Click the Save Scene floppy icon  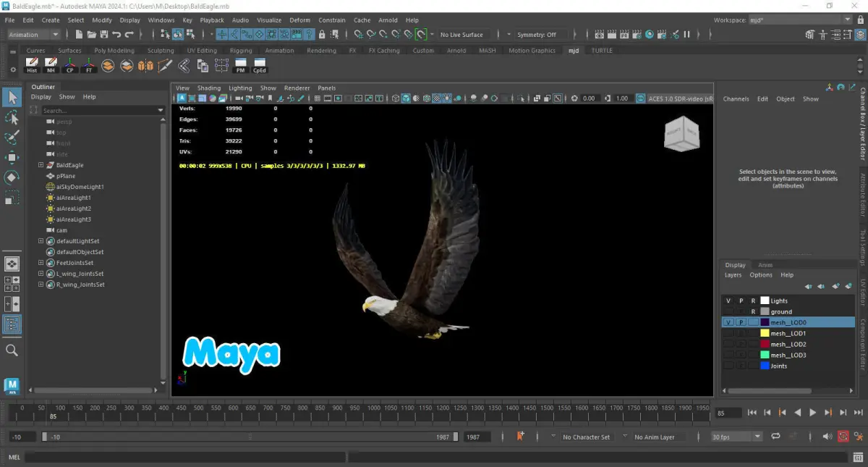pos(104,34)
